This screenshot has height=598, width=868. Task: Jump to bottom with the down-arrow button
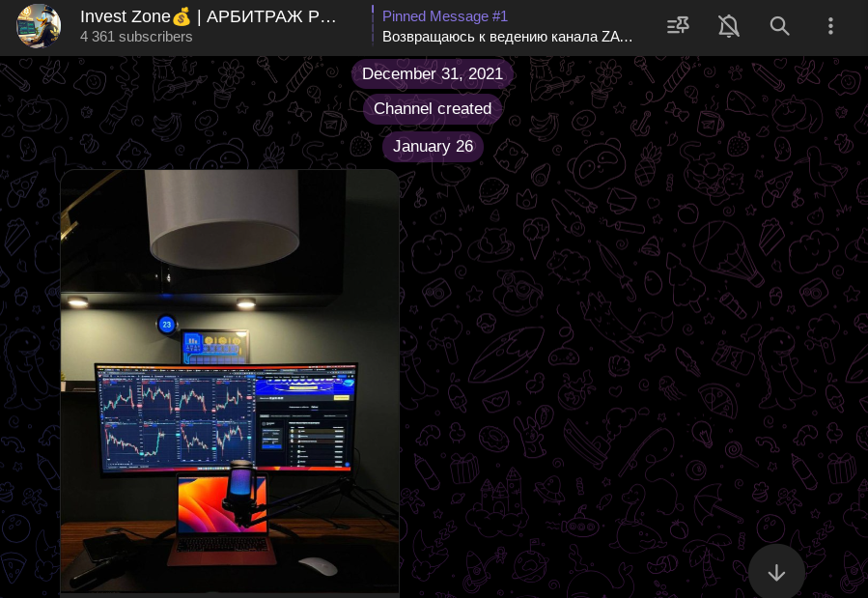(776, 571)
